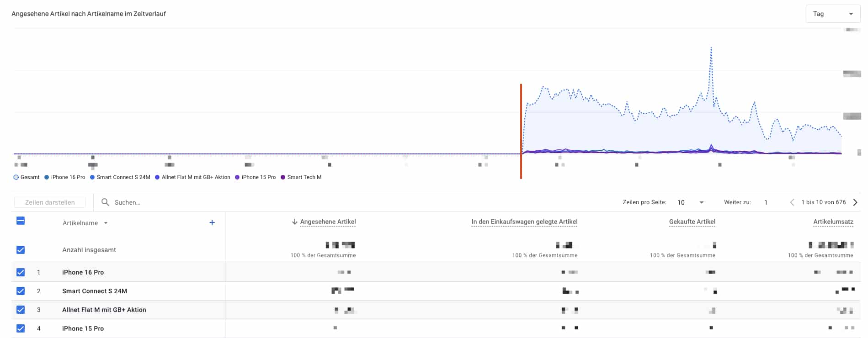Toggle Smart Tech M legend entry

pyautogui.click(x=301, y=177)
